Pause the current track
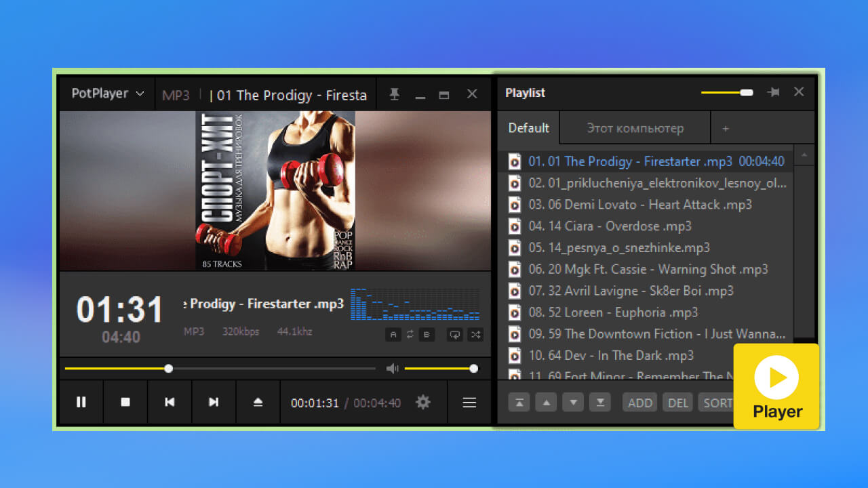Screen dimensions: 868x488 [x=81, y=402]
